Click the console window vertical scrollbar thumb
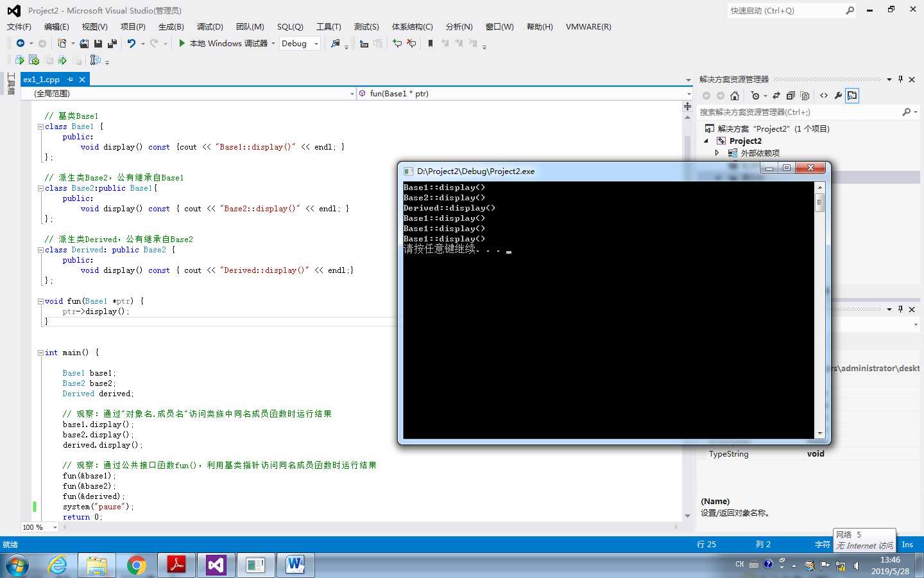The image size is (924, 578). point(819,202)
